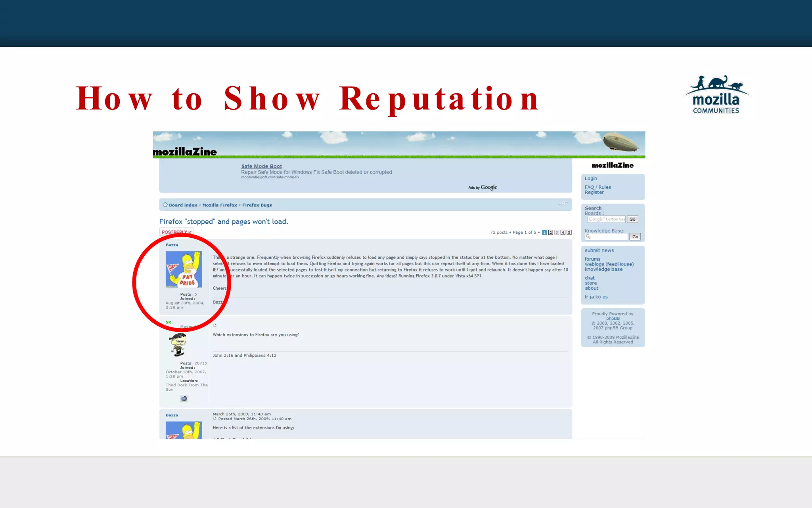Click 'All Rights Reserved' footer text
The image size is (812, 508).
[x=613, y=342]
